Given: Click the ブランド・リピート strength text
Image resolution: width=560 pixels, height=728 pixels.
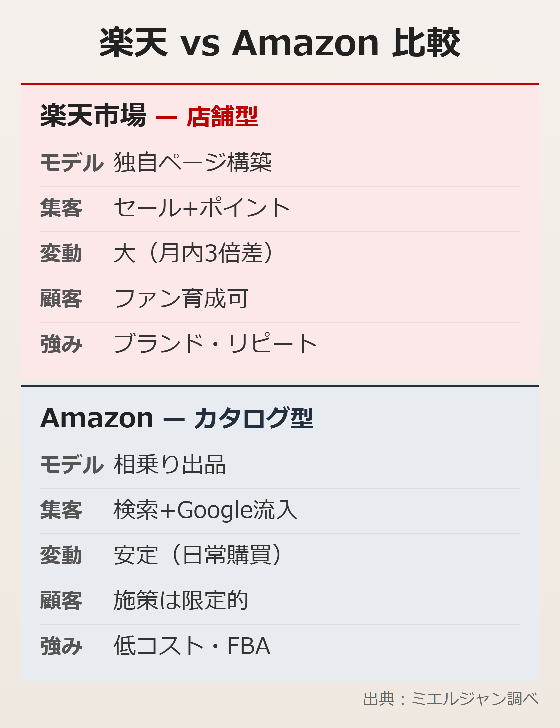Looking at the screenshot, I should (x=215, y=344).
